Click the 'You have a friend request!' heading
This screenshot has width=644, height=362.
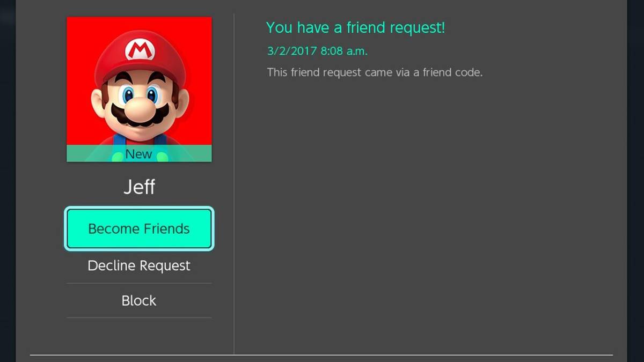click(355, 27)
